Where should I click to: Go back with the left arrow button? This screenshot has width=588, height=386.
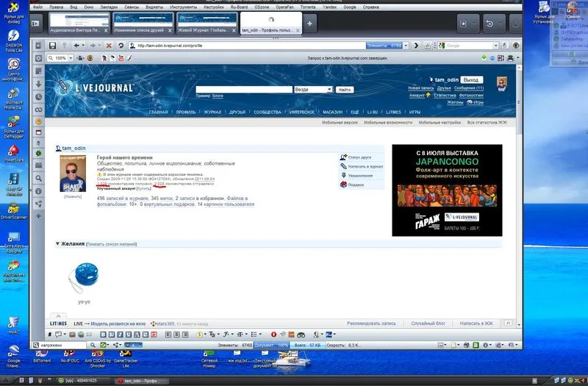coord(76,46)
